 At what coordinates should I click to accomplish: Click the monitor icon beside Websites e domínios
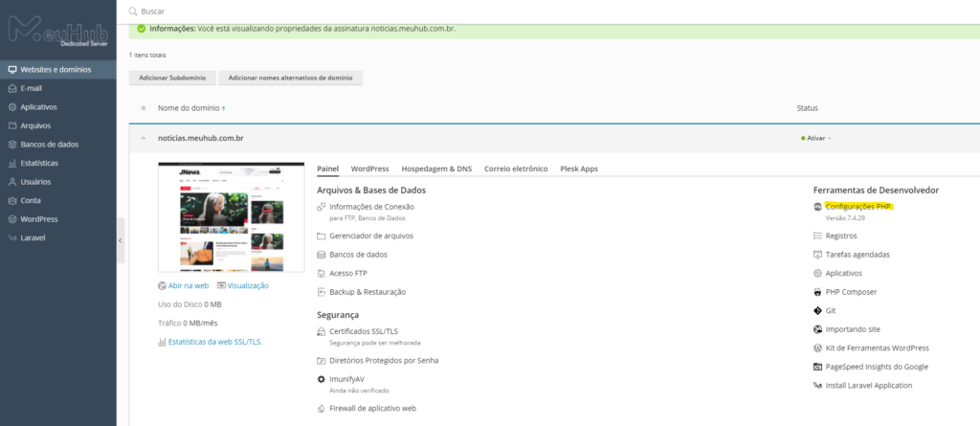point(12,70)
